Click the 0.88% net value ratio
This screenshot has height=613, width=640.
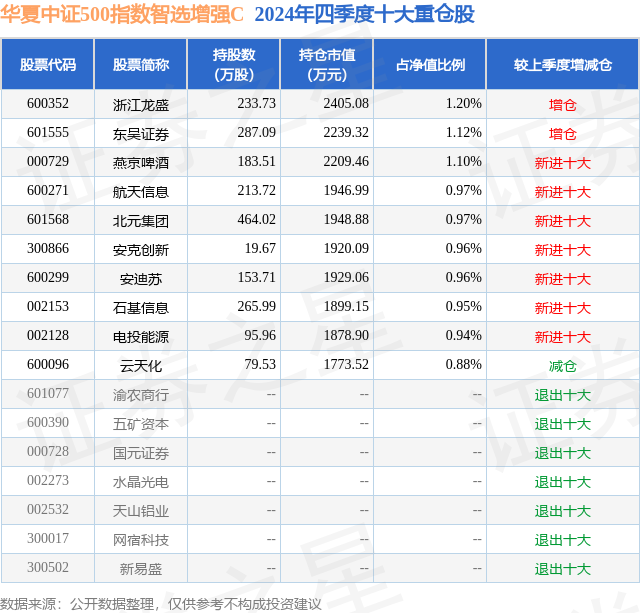point(464,364)
